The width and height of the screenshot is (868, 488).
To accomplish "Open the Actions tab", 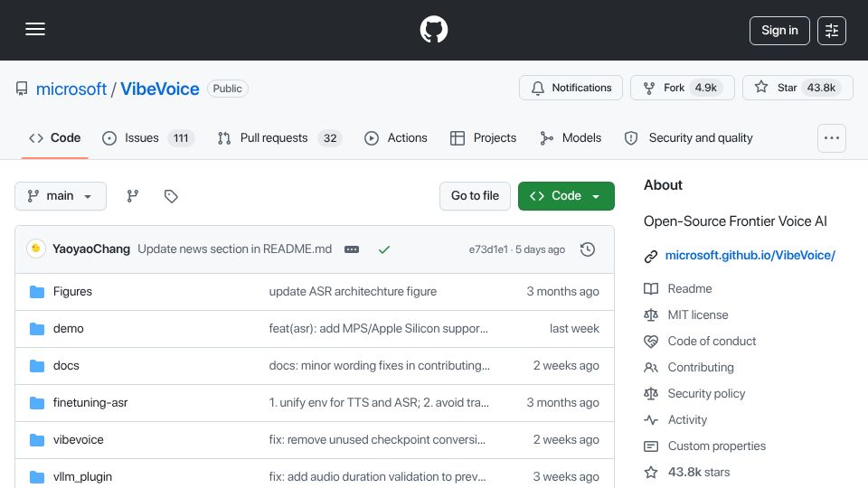I will click(x=396, y=137).
